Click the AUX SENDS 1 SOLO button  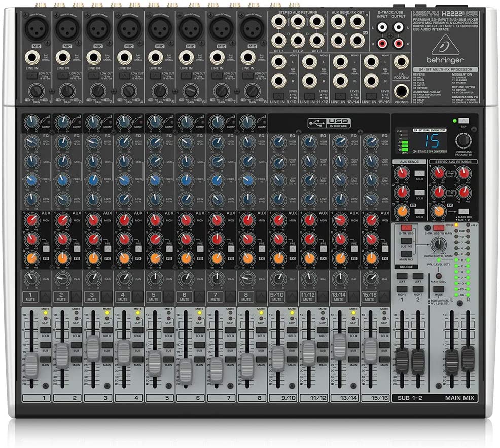click(419, 173)
